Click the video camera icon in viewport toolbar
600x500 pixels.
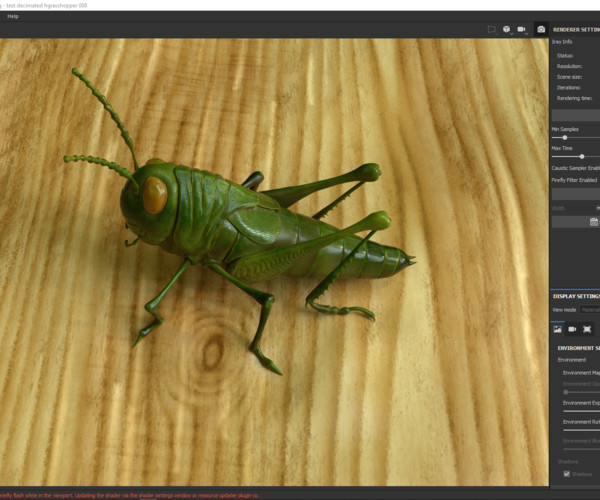click(x=521, y=30)
